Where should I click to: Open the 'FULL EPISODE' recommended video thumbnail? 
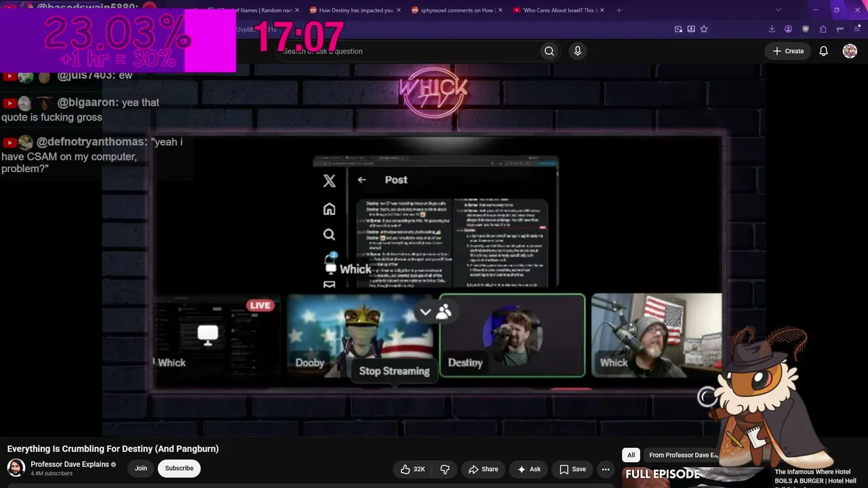point(695,476)
